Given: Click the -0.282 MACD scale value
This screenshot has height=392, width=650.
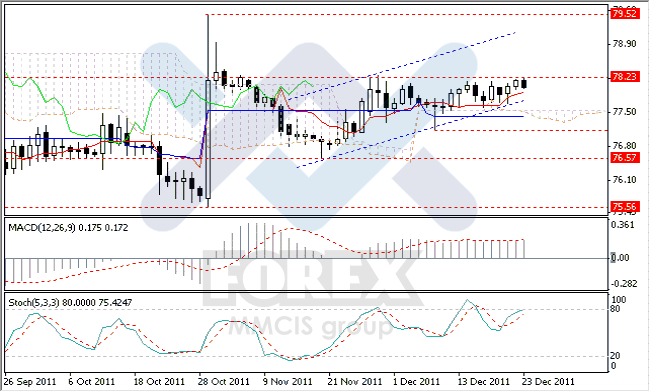Looking at the screenshot, I should [x=623, y=284].
